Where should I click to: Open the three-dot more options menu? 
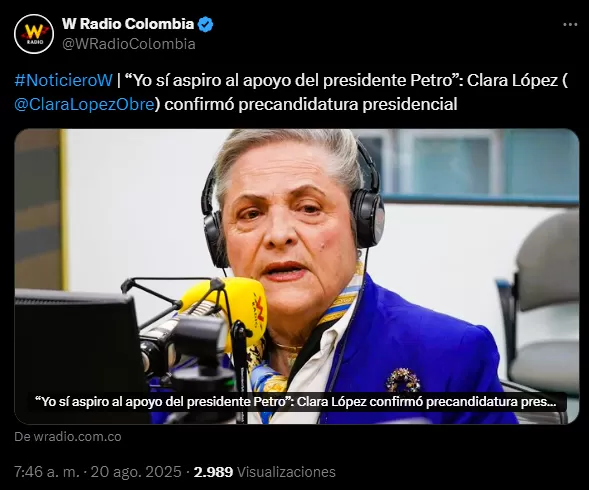pos(570,25)
